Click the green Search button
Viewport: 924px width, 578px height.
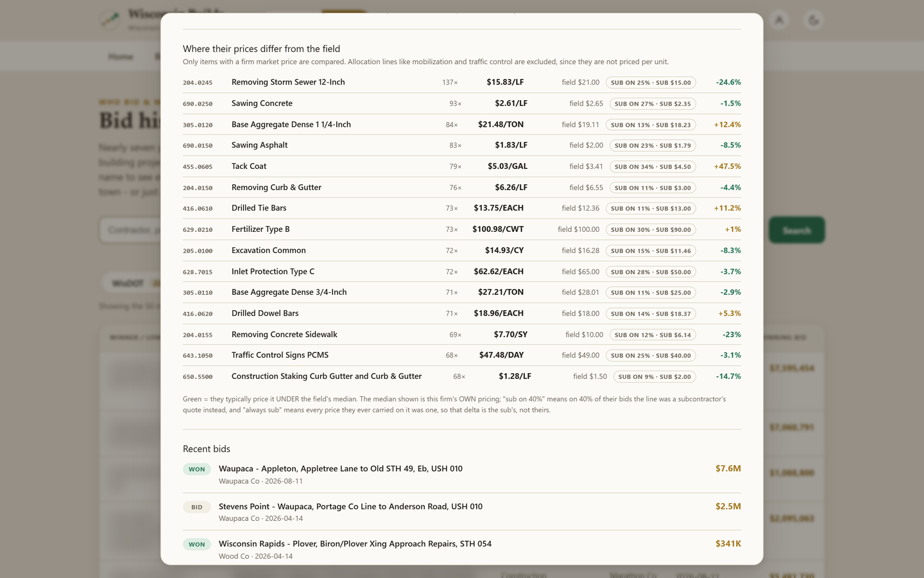[x=796, y=230]
